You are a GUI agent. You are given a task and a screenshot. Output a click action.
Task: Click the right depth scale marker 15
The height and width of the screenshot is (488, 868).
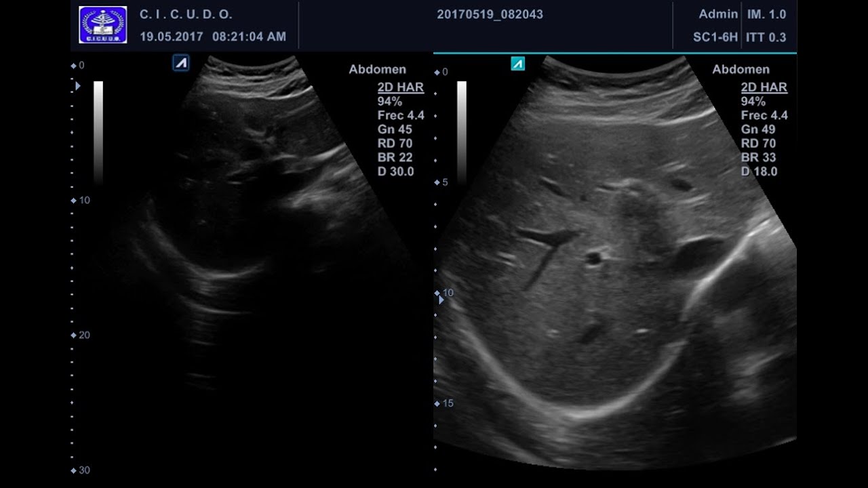click(x=444, y=403)
